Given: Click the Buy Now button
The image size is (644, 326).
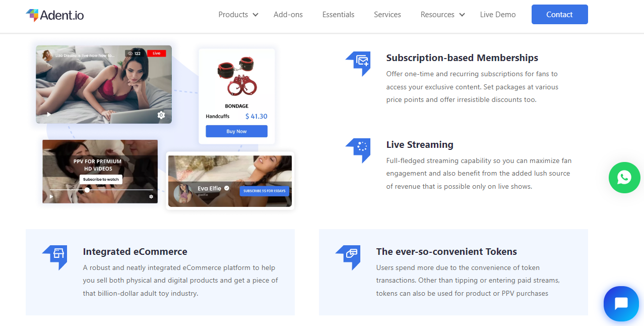Looking at the screenshot, I should [x=236, y=131].
